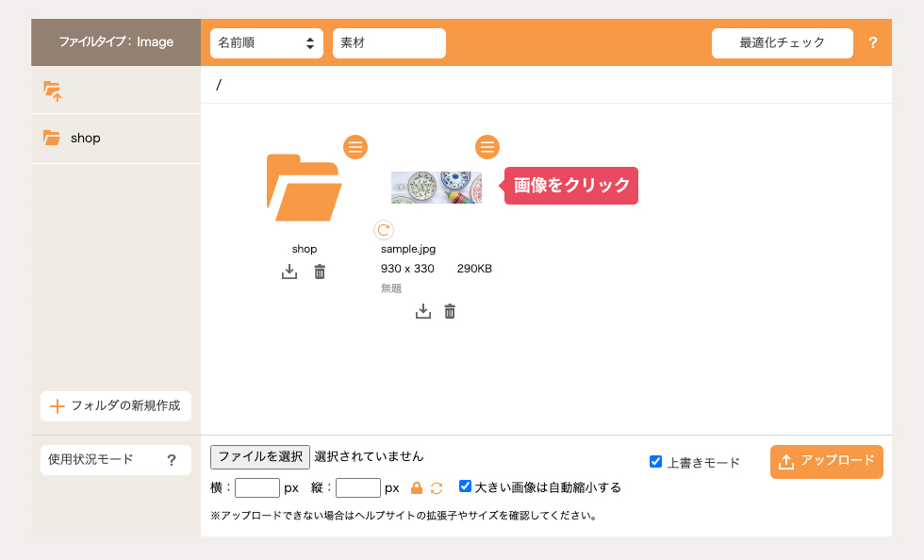Viewport: 924px width, 560px height.
Task: Delete sample.jpg with its trash icon
Action: 450,310
